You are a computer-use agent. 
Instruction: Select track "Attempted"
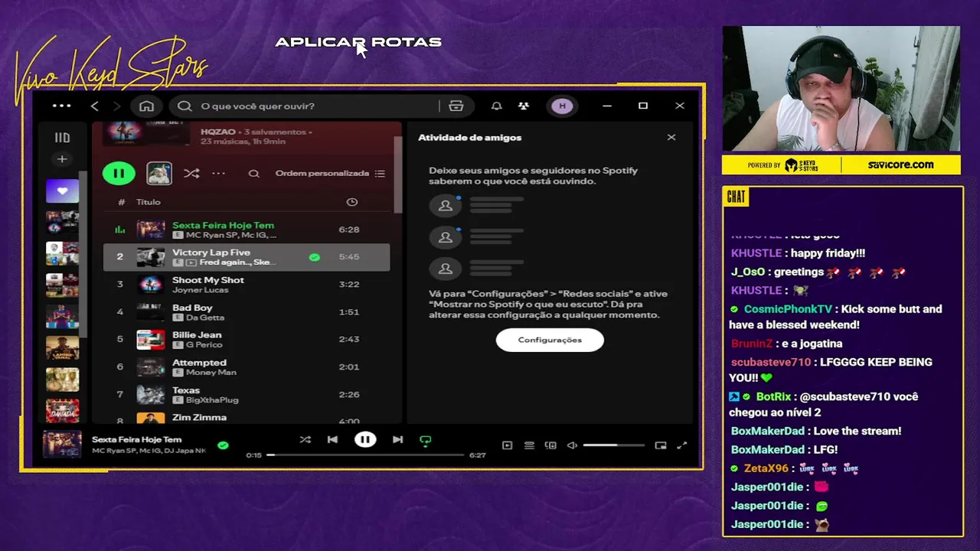[247, 367]
